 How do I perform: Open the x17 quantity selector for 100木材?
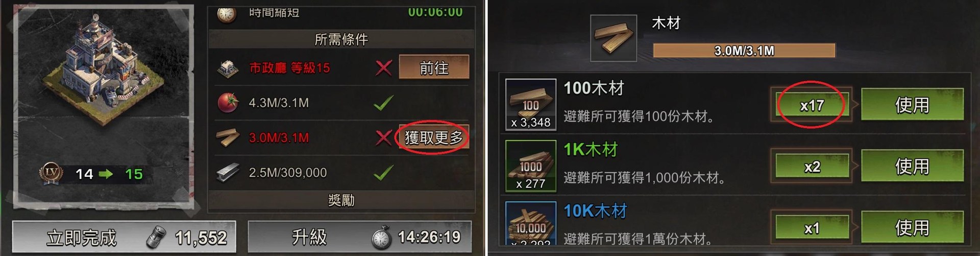coord(812,105)
